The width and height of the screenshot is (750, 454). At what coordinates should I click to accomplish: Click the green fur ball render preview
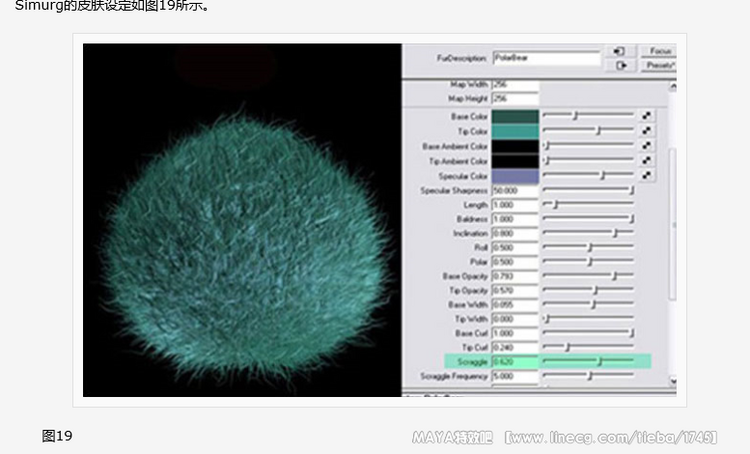point(246,246)
